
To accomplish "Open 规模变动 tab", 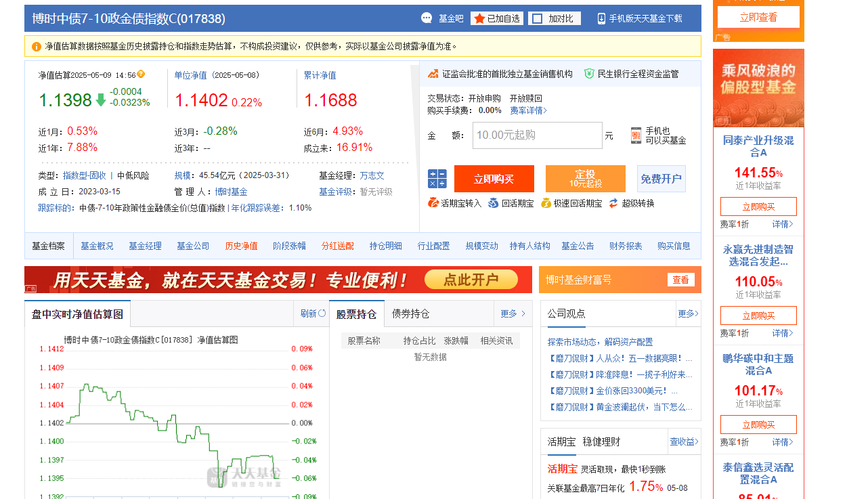I will (482, 246).
